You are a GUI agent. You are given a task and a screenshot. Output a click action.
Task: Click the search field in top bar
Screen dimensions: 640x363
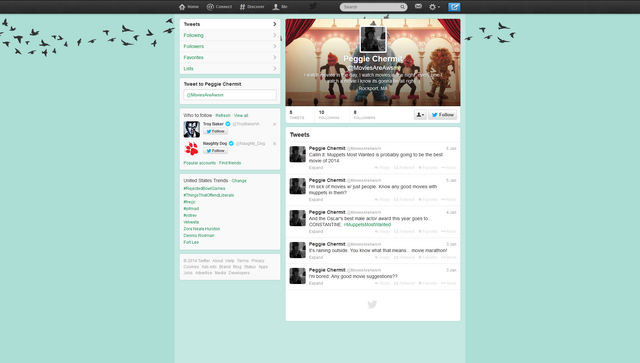tap(373, 7)
